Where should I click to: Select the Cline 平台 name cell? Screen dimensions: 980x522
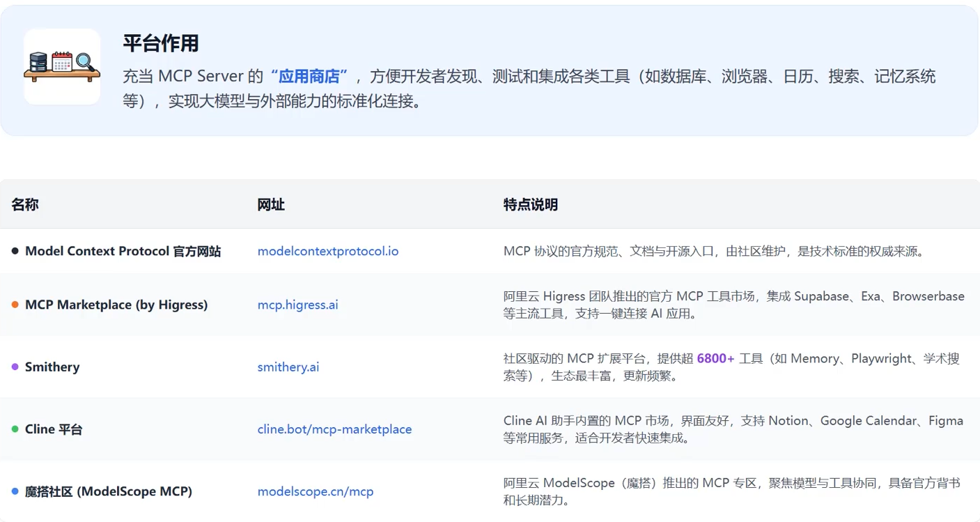coord(54,429)
